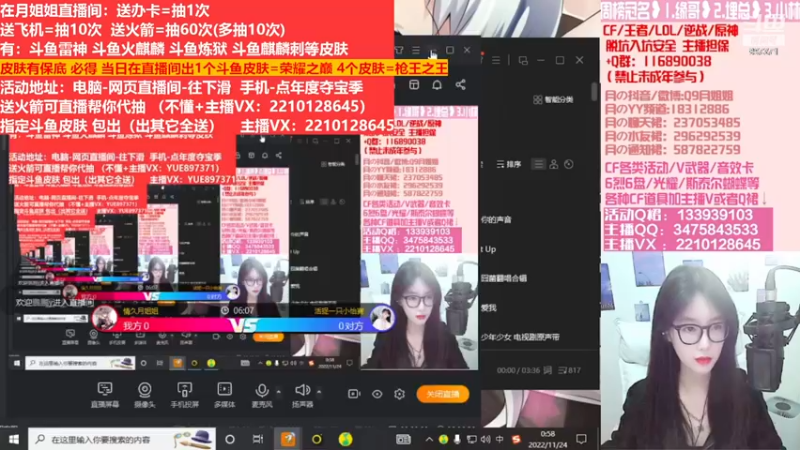Open 多媒体 in the main streaming toolbar
Viewport: 800px width, 450px height.
tap(224, 394)
